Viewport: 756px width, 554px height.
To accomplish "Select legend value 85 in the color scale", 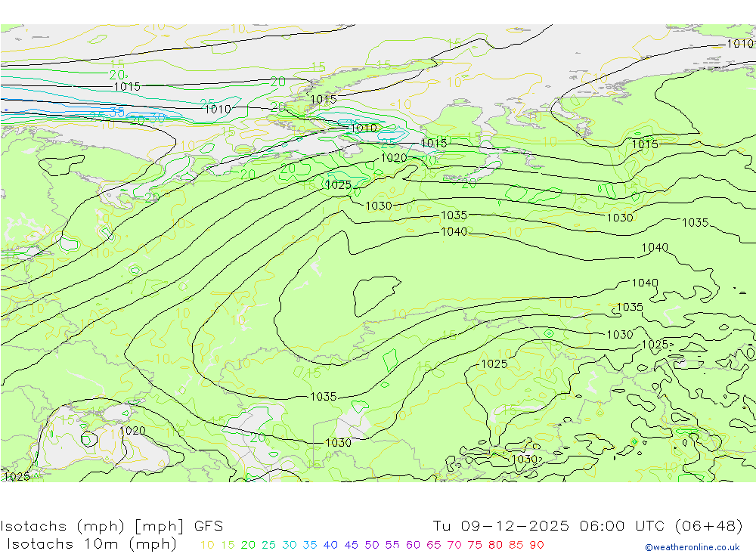I will coord(516,545).
